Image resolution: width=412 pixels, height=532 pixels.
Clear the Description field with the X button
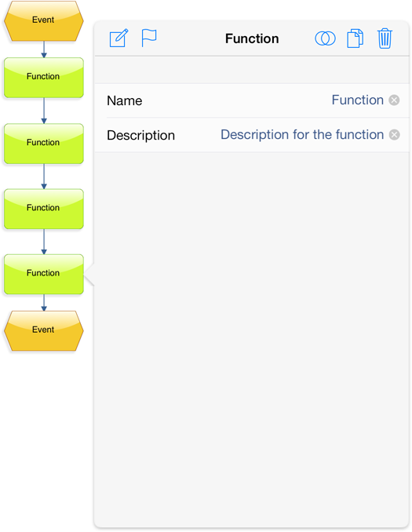[x=395, y=135]
